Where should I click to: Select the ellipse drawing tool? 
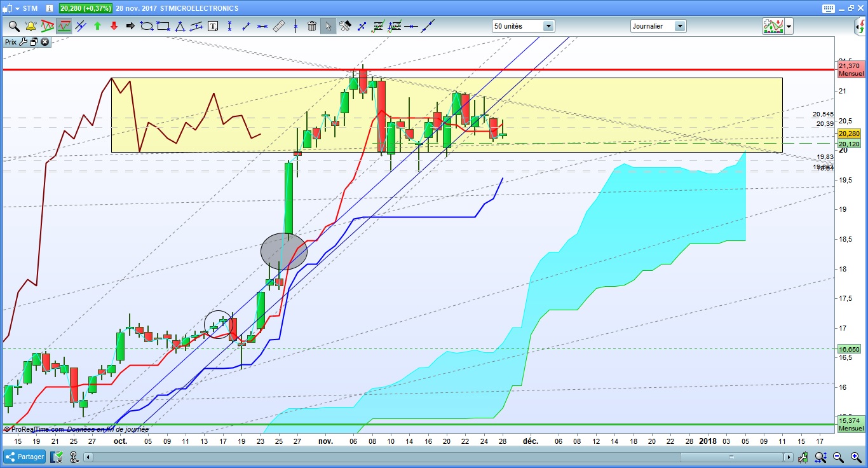147,26
